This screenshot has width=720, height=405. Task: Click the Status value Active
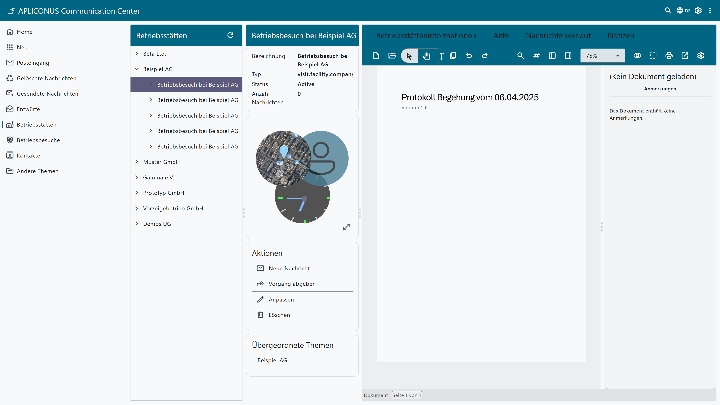[306, 84]
